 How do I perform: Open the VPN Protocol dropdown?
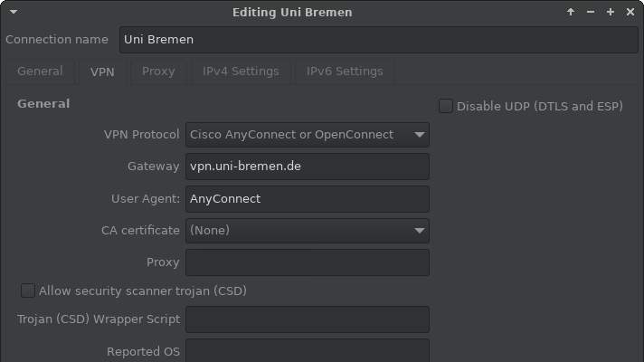click(307, 135)
